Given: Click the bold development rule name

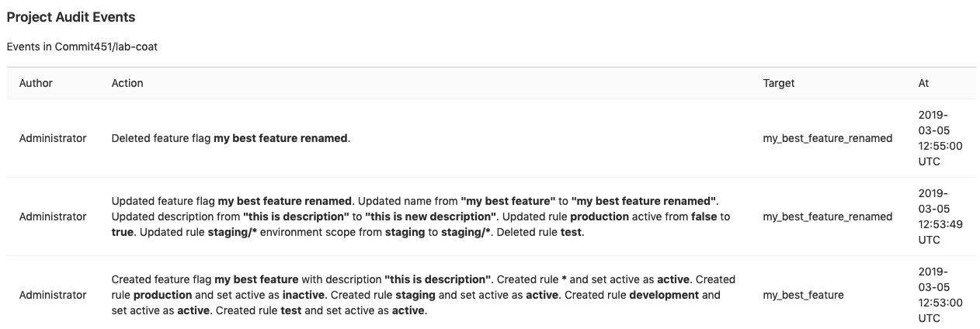Looking at the screenshot, I should (x=664, y=295).
